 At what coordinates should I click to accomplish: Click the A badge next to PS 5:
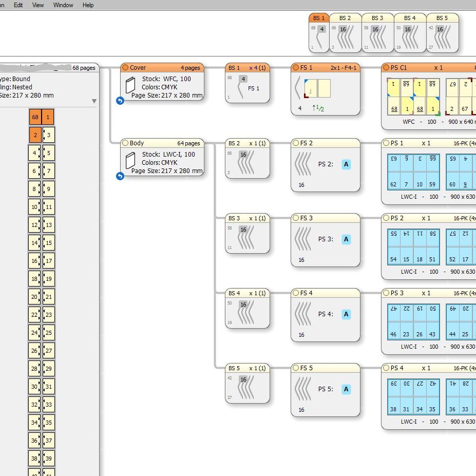point(346,389)
